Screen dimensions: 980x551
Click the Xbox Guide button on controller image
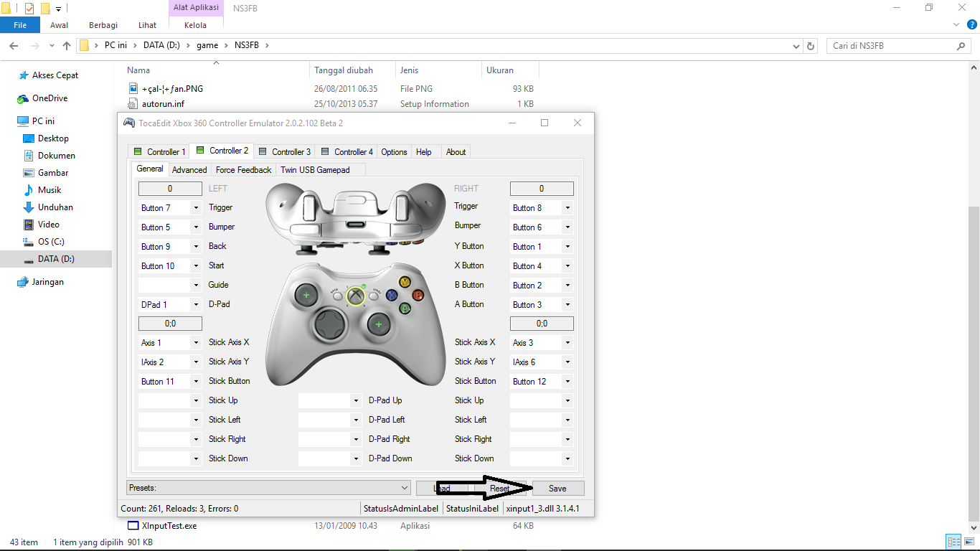point(355,295)
